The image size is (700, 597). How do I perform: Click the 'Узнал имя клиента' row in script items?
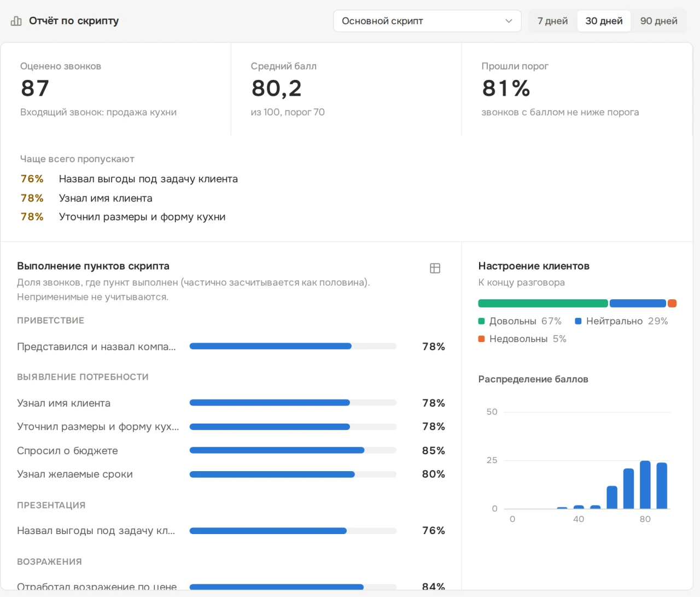point(231,403)
